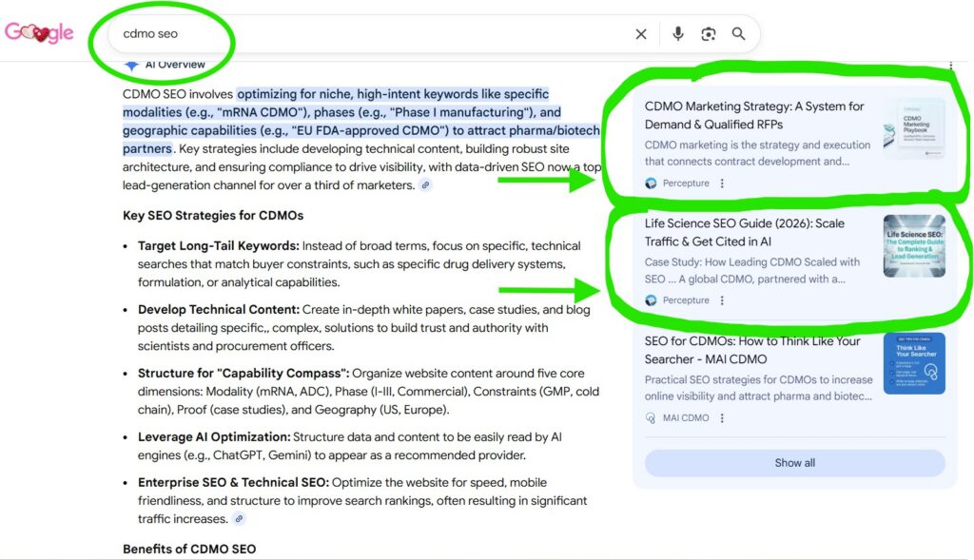Screen dimensions: 974x560
Task: Click the search field containing "cdmo seo"
Action: pos(371,34)
